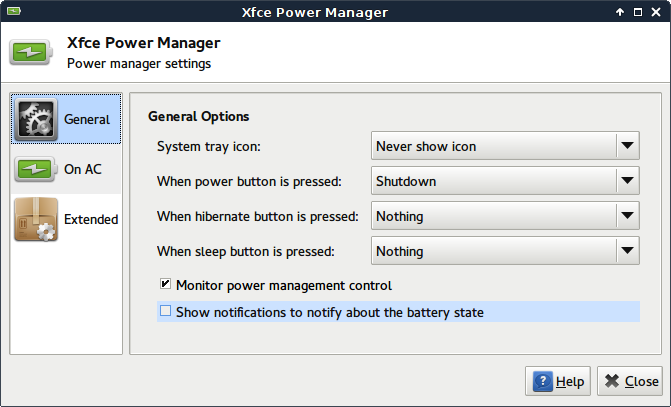This screenshot has height=407, width=671.
Task: Close window using title bar X
Action: 656,12
